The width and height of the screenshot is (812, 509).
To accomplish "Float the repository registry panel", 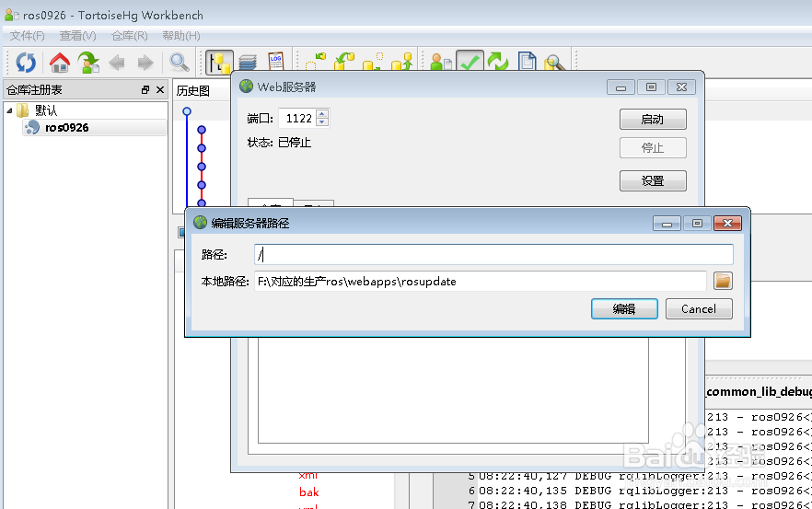I will click(145, 89).
